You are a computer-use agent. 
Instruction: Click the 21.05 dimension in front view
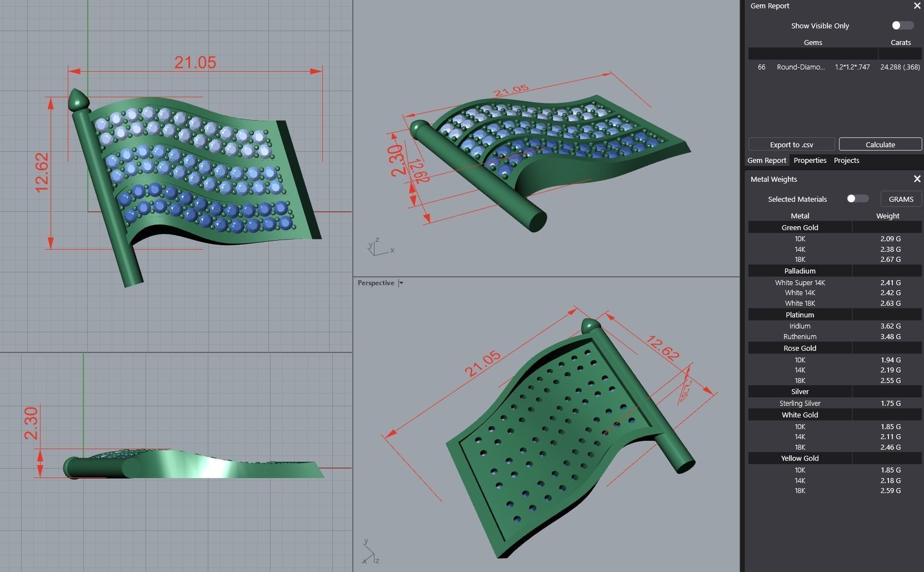[x=195, y=62]
